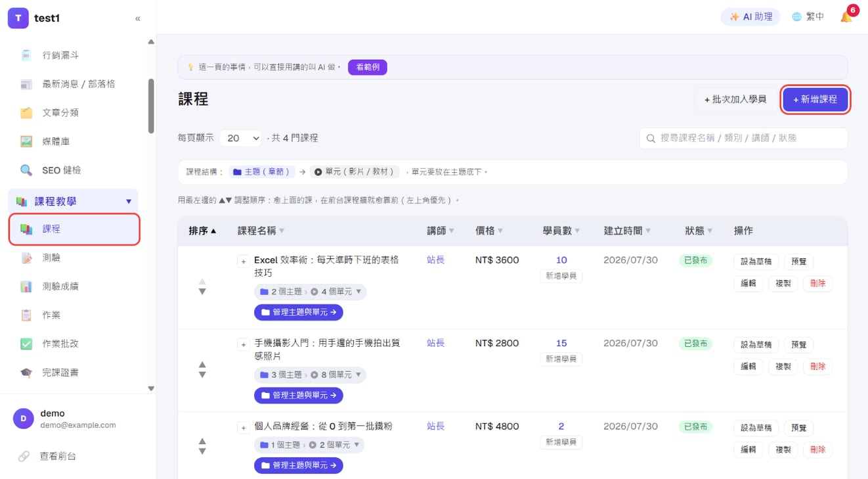Open the AI 助理 assistant
The height and width of the screenshot is (479, 868).
(x=750, y=17)
